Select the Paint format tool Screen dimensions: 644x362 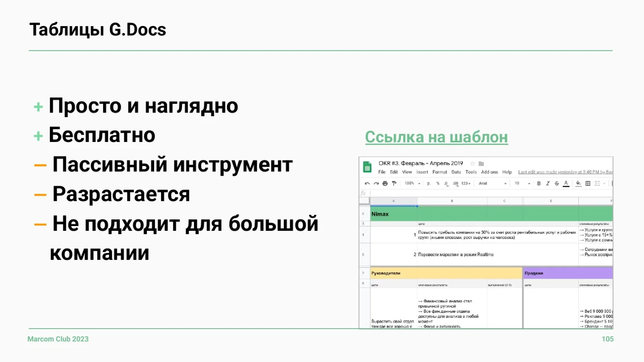click(394, 183)
